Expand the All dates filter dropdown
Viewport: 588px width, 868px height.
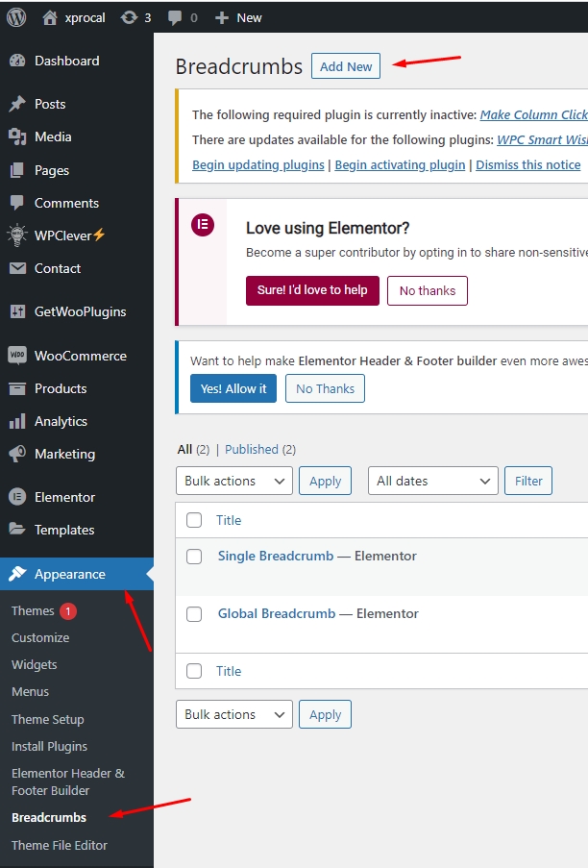(432, 481)
